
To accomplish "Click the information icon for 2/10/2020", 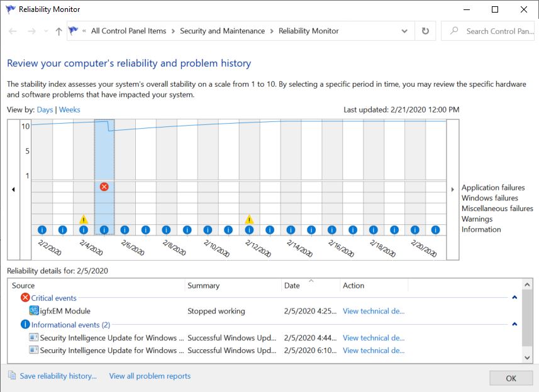I will (208, 230).
